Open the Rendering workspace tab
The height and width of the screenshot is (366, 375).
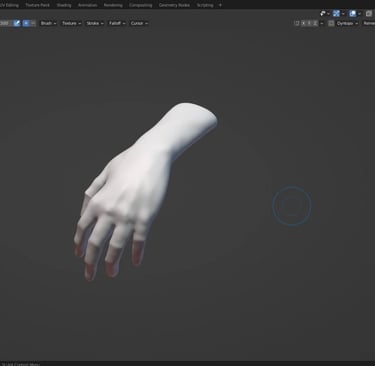point(113,5)
